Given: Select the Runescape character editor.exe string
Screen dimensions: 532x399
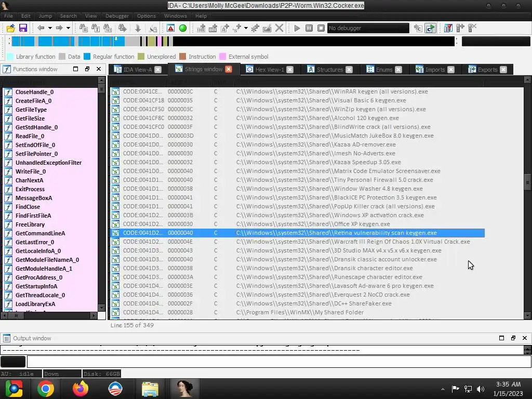Looking at the screenshot, I should (x=298, y=277).
